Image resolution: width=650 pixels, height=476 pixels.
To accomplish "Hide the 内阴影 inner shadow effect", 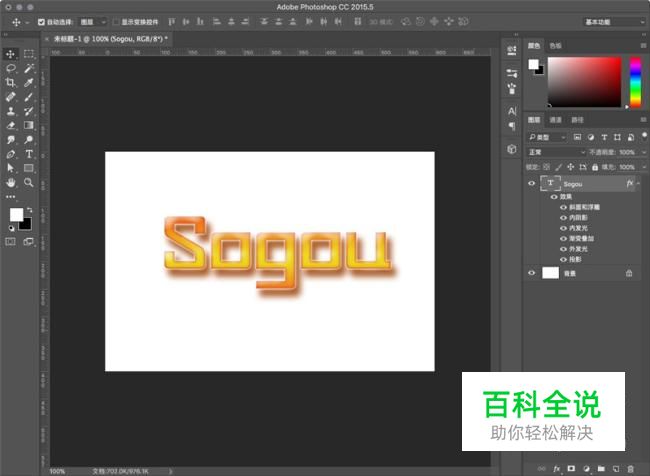I will pyautogui.click(x=563, y=218).
